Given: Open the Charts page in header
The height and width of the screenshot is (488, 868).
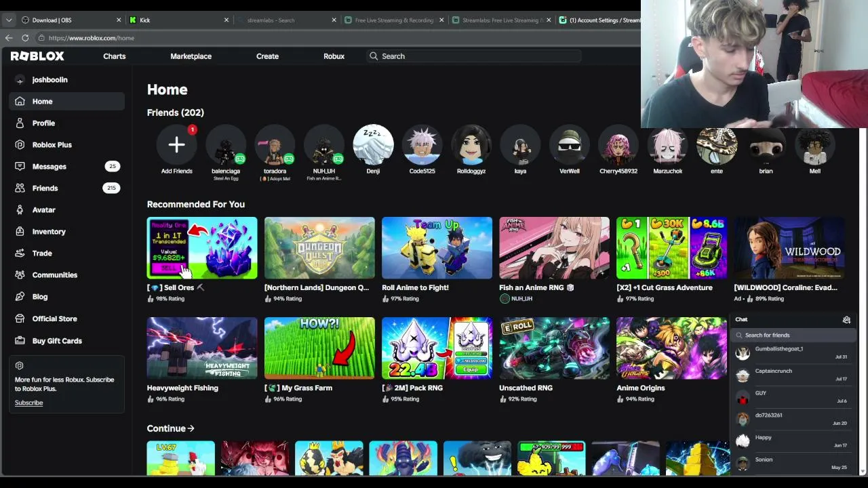Looking at the screenshot, I should tap(115, 56).
